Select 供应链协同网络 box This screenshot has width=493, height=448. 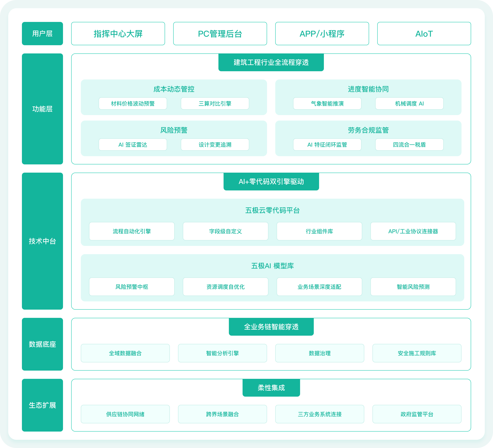(x=125, y=414)
